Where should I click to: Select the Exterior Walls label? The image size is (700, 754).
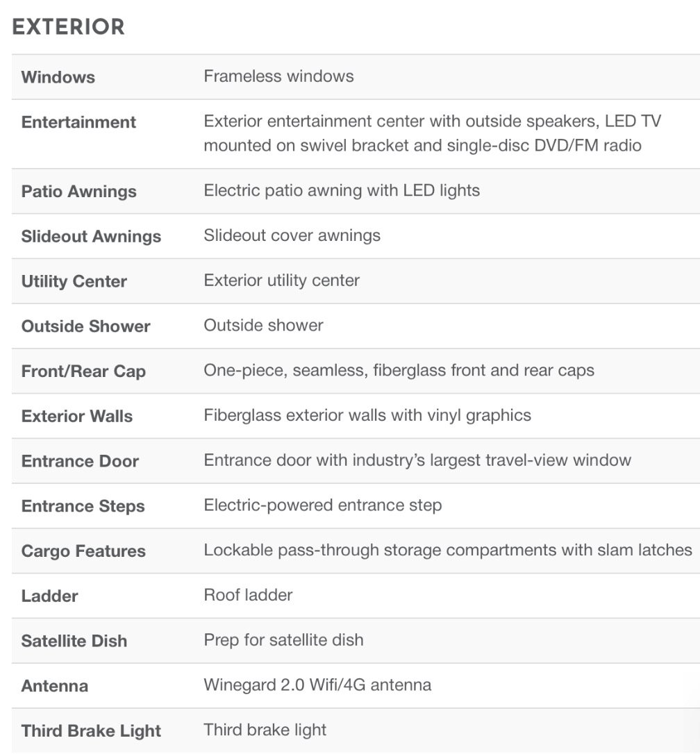tap(77, 417)
